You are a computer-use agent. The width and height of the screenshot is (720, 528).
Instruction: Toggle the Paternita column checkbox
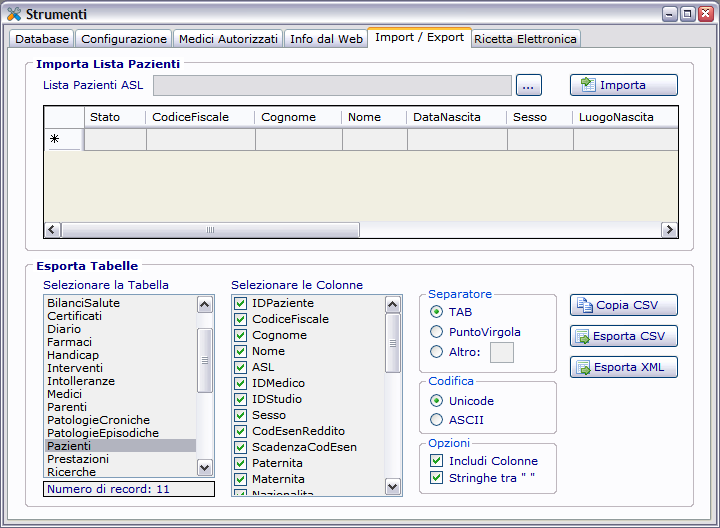pyautogui.click(x=241, y=463)
